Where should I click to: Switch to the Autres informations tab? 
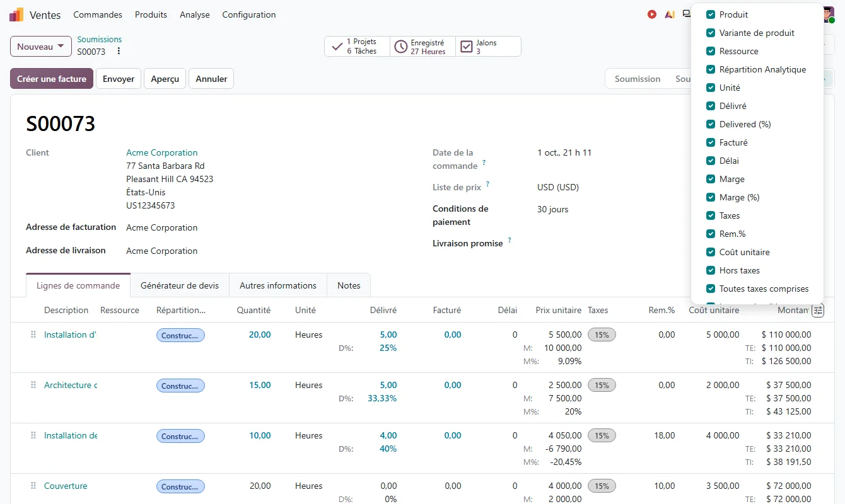pyautogui.click(x=278, y=285)
